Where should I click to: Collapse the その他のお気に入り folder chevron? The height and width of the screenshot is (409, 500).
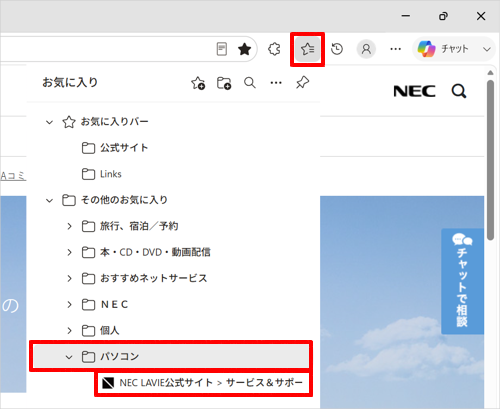point(49,200)
